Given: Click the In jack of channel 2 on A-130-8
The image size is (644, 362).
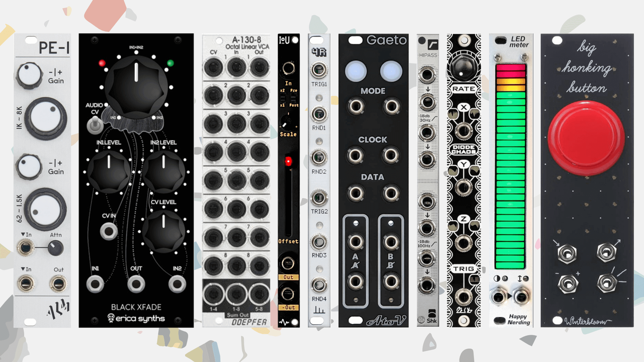Looking at the screenshot, I should tap(236, 96).
